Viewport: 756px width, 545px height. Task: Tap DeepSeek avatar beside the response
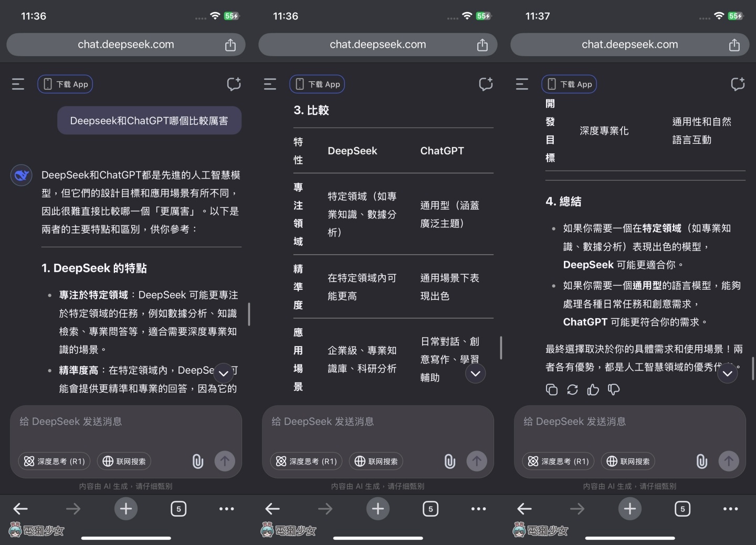(x=22, y=175)
